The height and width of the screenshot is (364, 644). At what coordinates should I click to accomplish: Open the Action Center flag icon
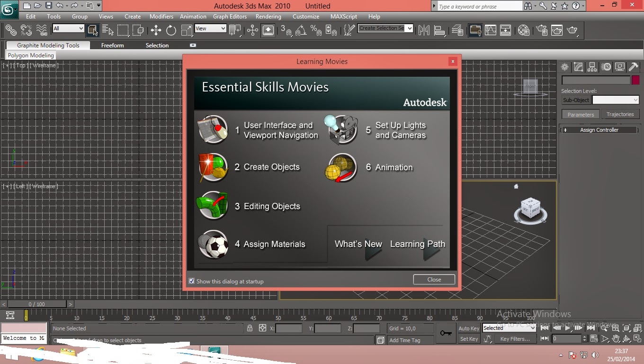tap(572, 355)
